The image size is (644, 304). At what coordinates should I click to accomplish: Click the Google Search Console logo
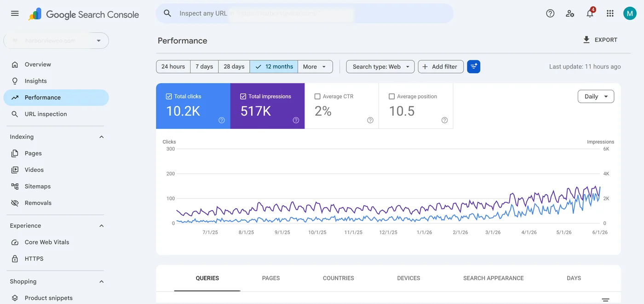(83, 14)
